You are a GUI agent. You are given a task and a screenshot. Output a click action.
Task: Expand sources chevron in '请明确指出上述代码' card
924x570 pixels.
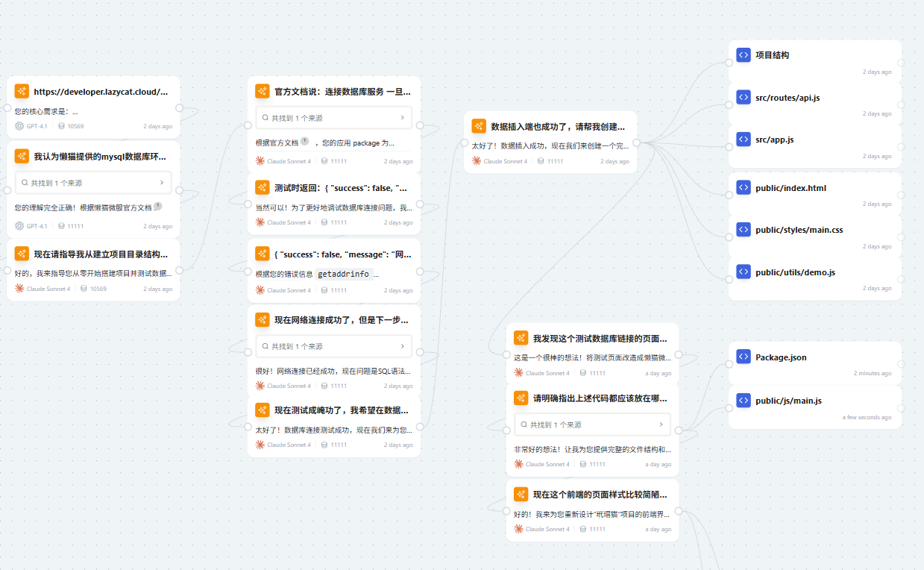[x=661, y=425]
